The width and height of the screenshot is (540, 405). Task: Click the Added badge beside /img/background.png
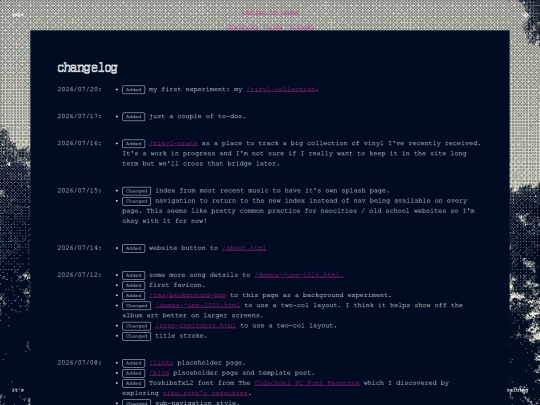(x=134, y=295)
